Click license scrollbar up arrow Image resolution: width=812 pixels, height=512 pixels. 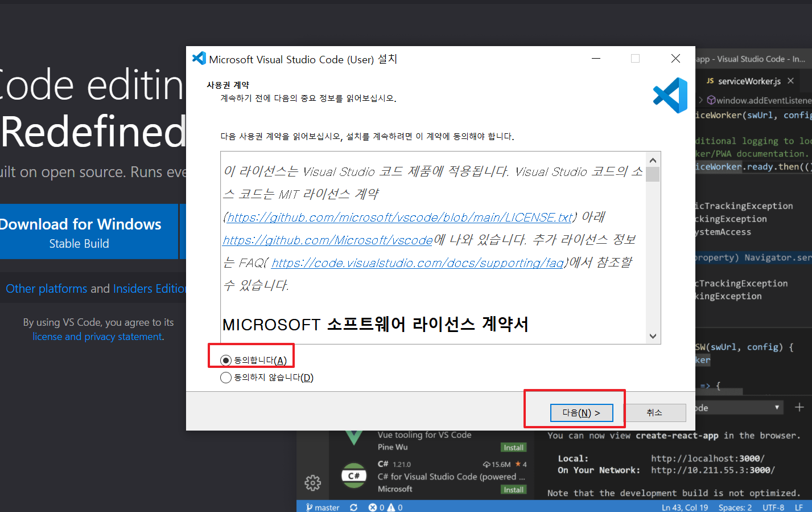tap(653, 160)
